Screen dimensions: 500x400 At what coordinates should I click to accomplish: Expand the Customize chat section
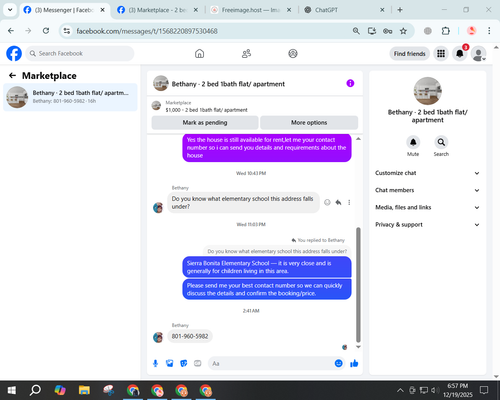pyautogui.click(x=427, y=173)
